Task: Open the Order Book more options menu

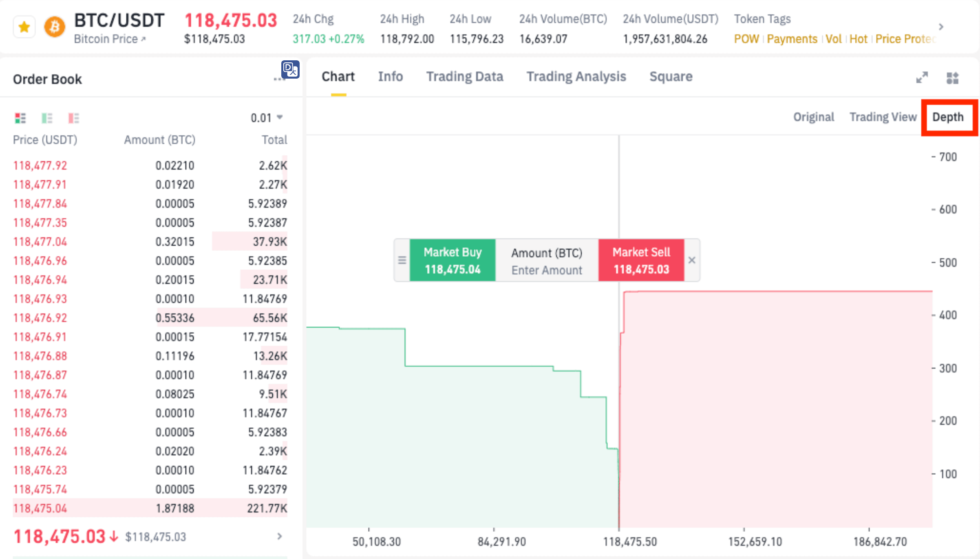Action: point(278,79)
